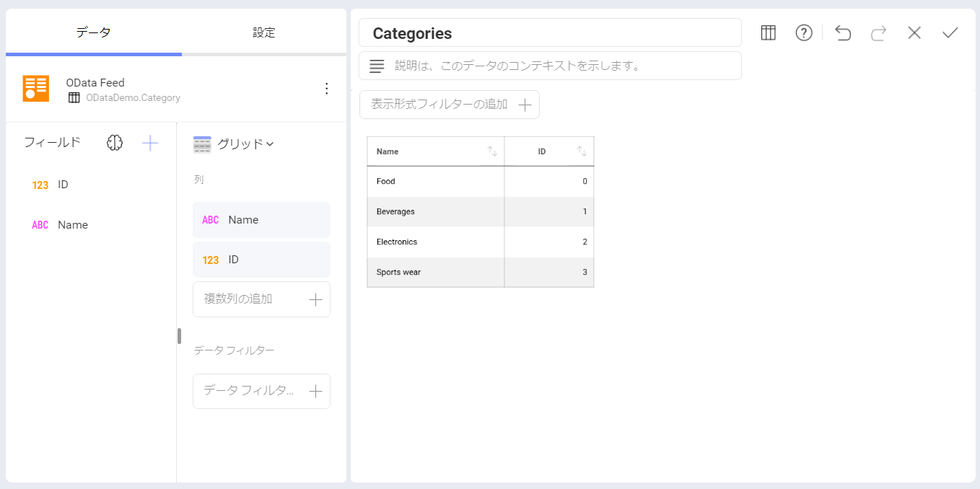980x489 pixels.
Task: Sort by the Name column arrows
Action: (492, 151)
